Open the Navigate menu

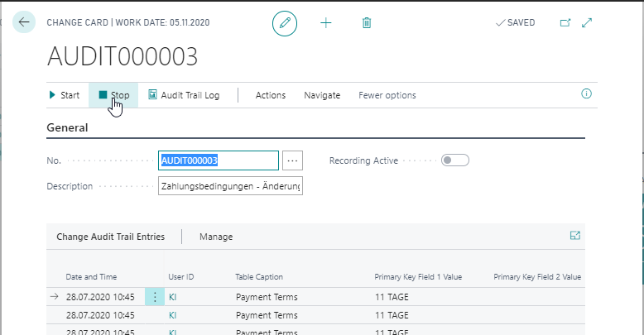click(322, 95)
